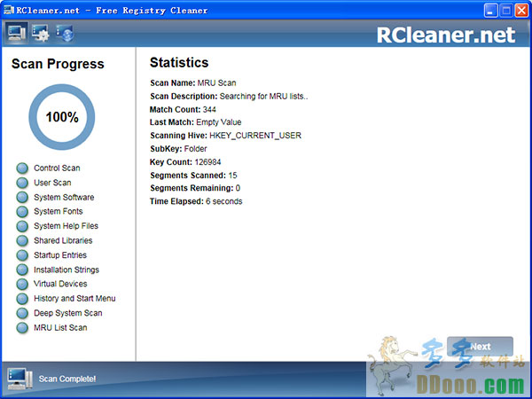Click the Statistics heading
This screenshot has height=399, width=532.
[179, 63]
